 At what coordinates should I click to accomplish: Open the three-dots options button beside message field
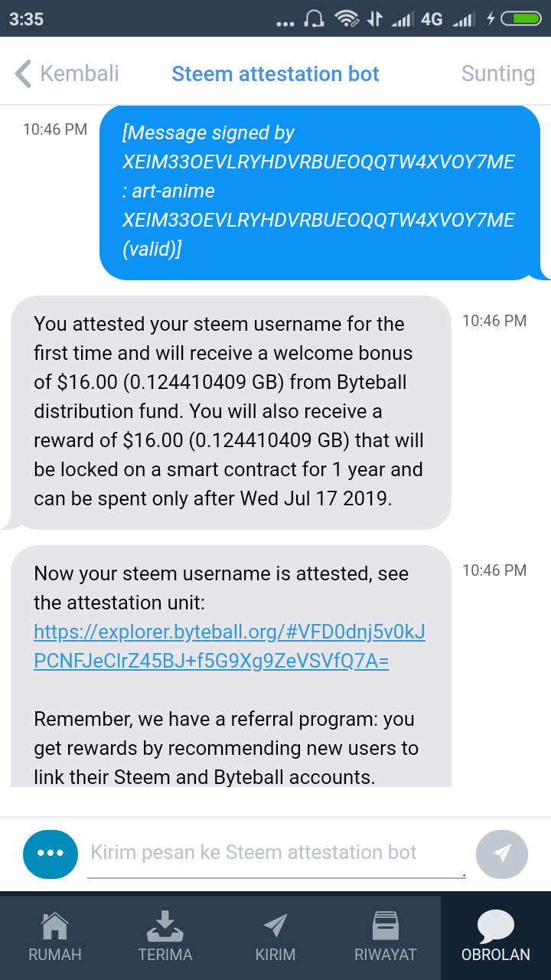pyautogui.click(x=51, y=853)
